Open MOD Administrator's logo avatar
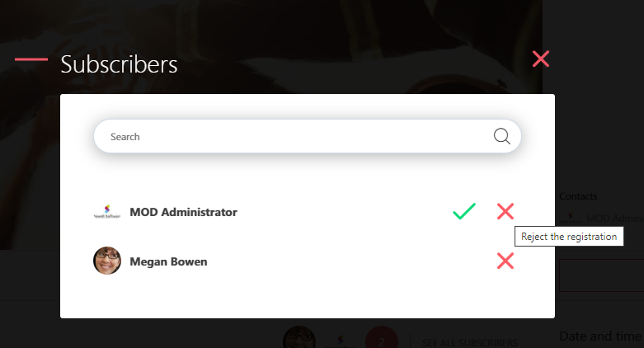 pyautogui.click(x=107, y=212)
